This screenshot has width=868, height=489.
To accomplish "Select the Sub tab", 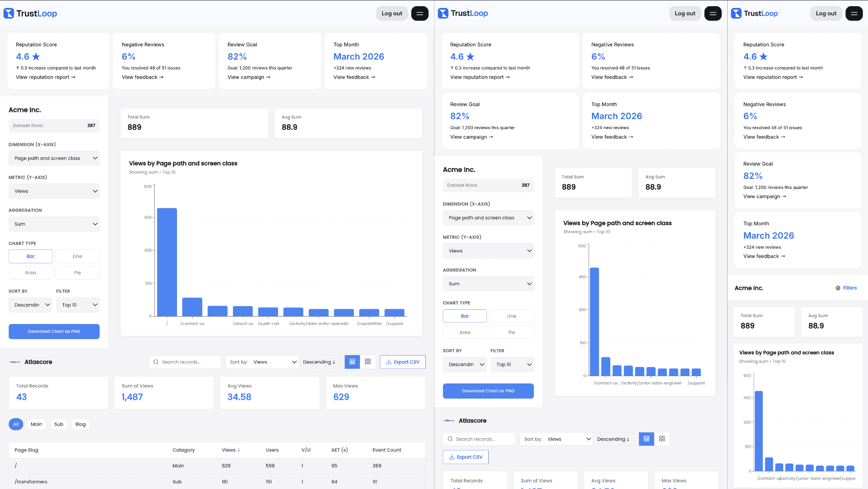I will click(59, 424).
